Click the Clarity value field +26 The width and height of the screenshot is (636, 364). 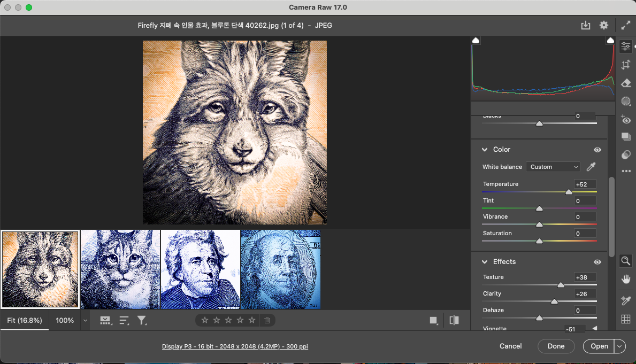coord(585,294)
